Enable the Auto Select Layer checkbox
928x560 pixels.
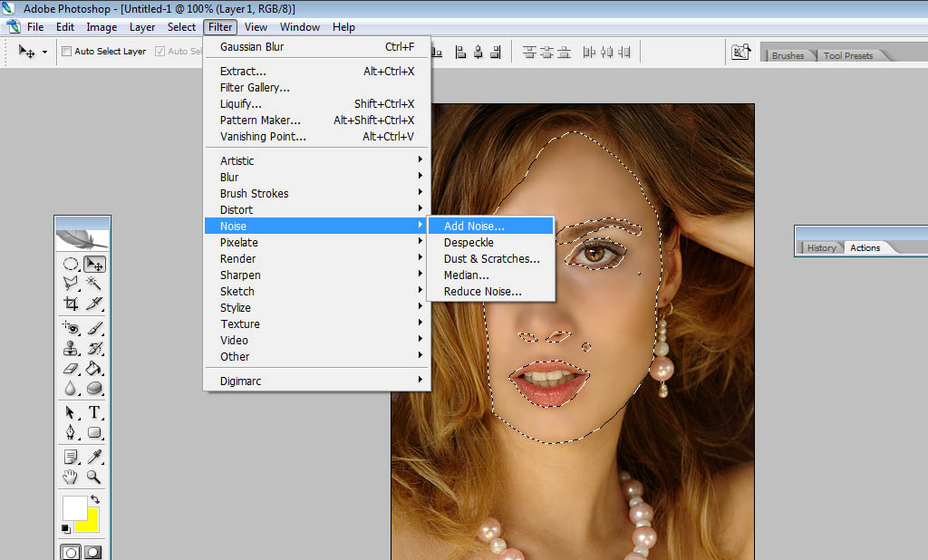(67, 52)
